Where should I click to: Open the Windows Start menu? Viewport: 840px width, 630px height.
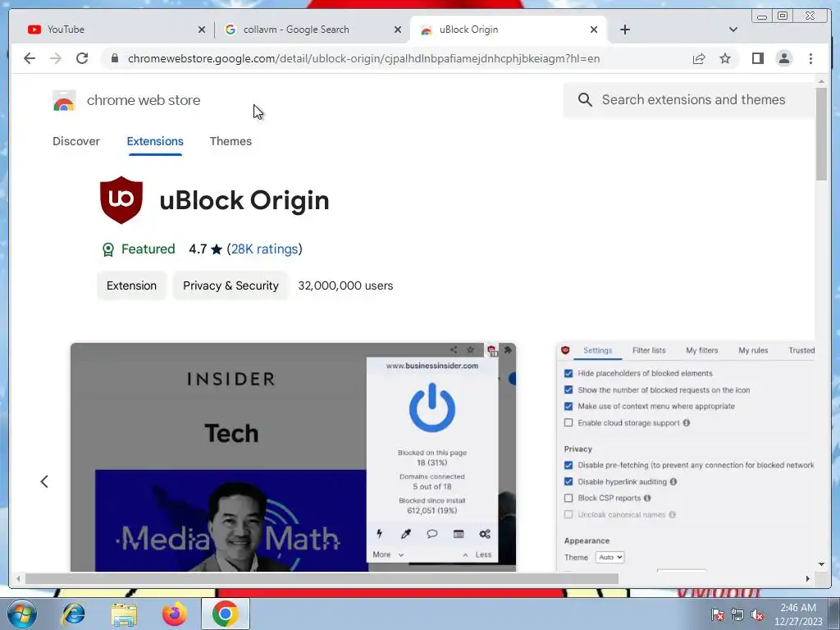pyautogui.click(x=22, y=614)
